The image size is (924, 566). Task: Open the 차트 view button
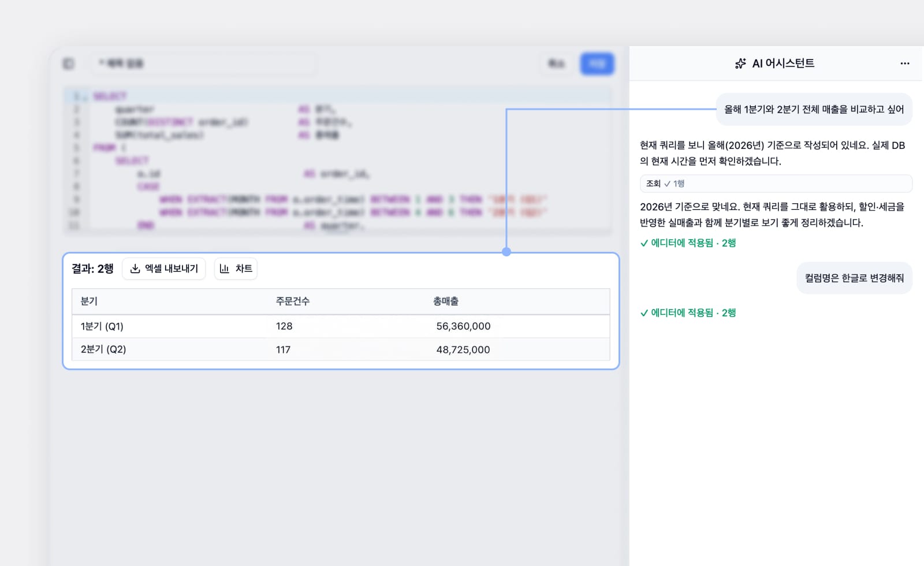pyautogui.click(x=236, y=269)
